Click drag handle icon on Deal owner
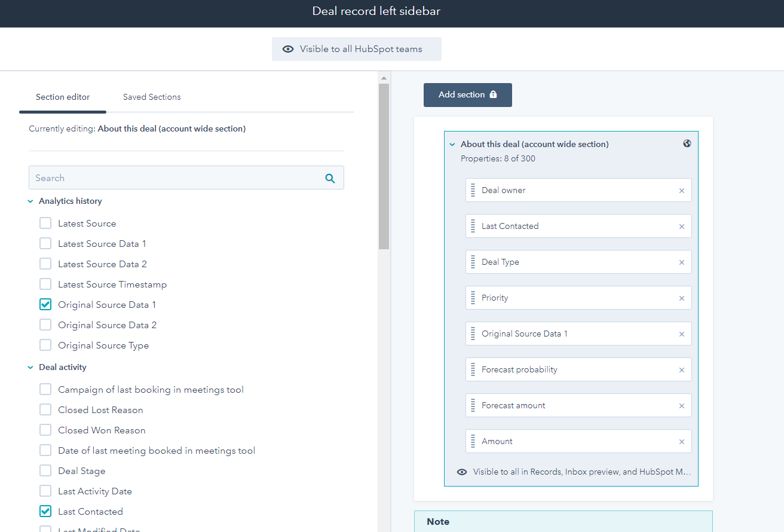The height and width of the screenshot is (532, 784). tap(473, 190)
